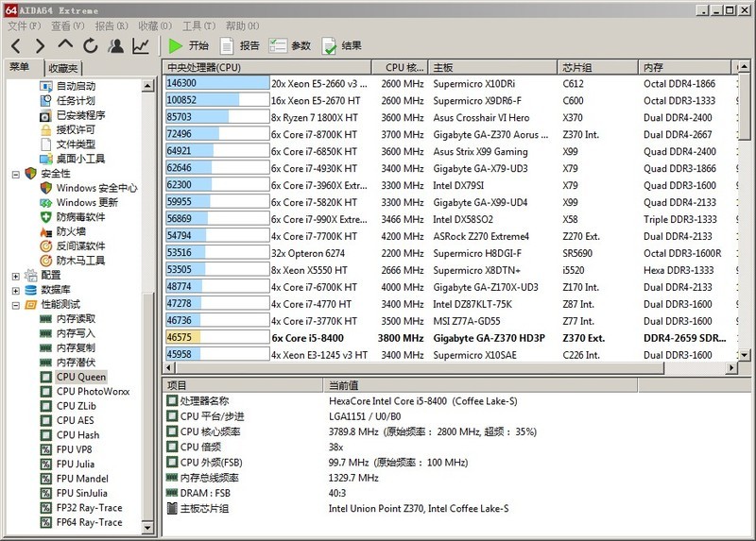Open the user profile toolbar icon
The width and height of the screenshot is (756, 541).
point(115,45)
